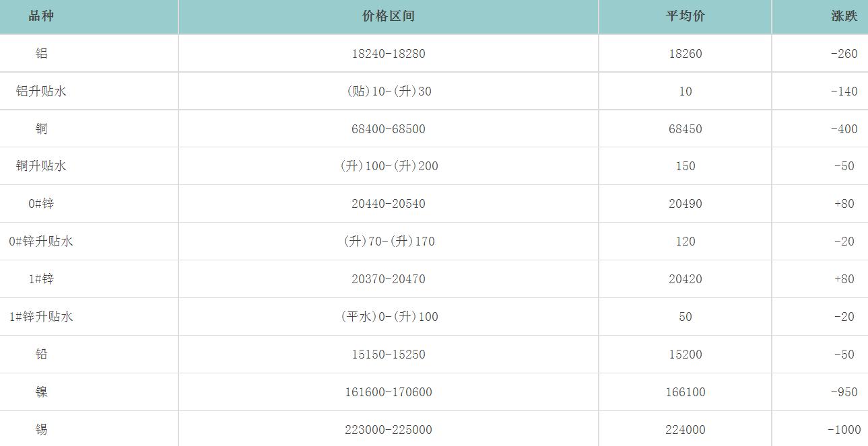This screenshot has height=446, width=868.
Task: Click the 0#锌升贴水 row label
Action: coord(41,241)
